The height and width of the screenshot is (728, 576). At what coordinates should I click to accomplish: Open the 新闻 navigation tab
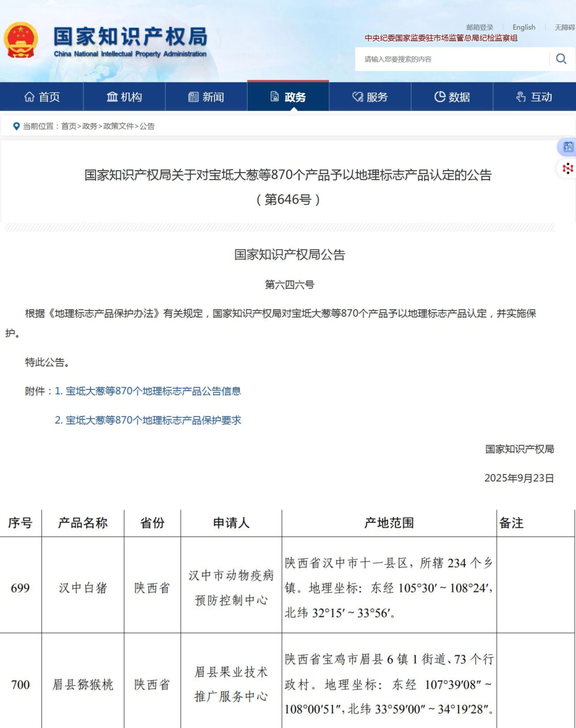pos(206,97)
